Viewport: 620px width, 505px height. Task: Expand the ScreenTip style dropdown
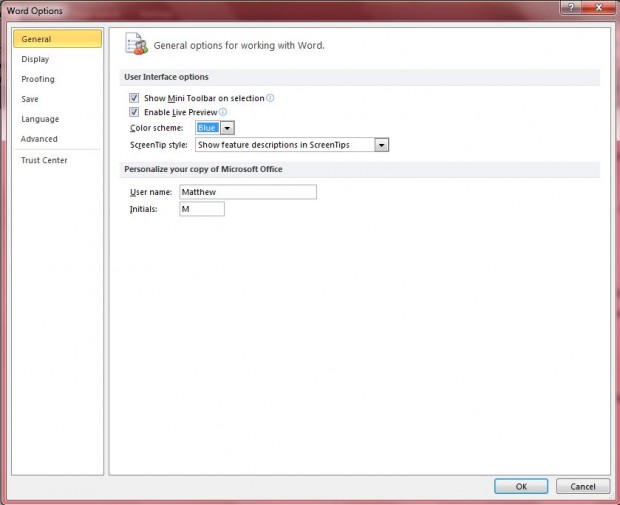coord(382,145)
